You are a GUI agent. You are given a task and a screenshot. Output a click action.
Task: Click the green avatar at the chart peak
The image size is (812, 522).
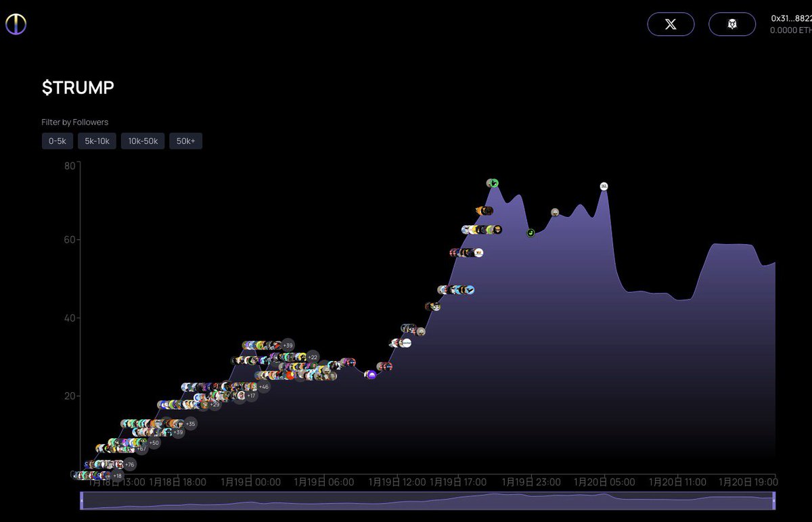tap(493, 183)
